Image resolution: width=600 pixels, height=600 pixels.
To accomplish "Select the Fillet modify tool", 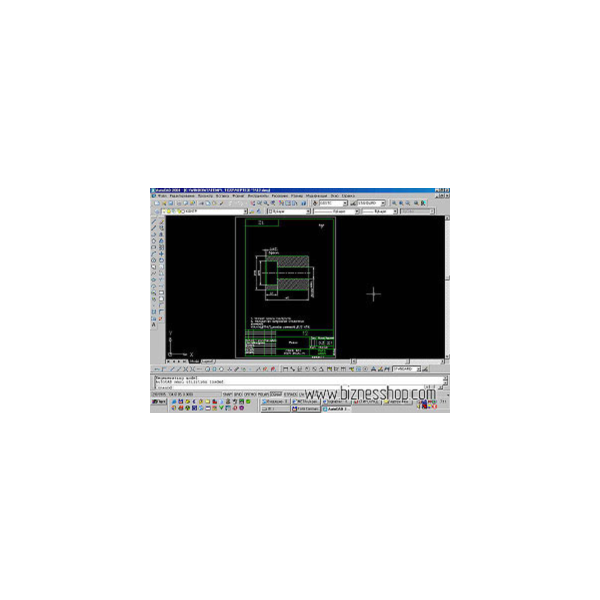I will point(161,312).
